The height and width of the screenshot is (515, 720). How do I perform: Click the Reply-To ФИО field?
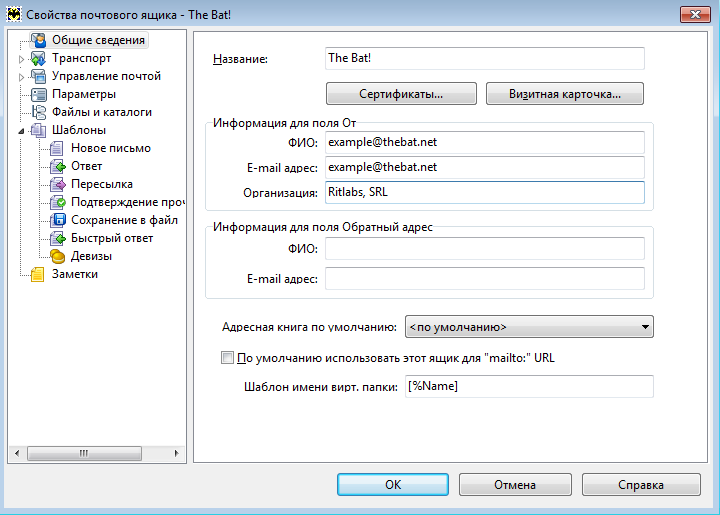point(485,248)
